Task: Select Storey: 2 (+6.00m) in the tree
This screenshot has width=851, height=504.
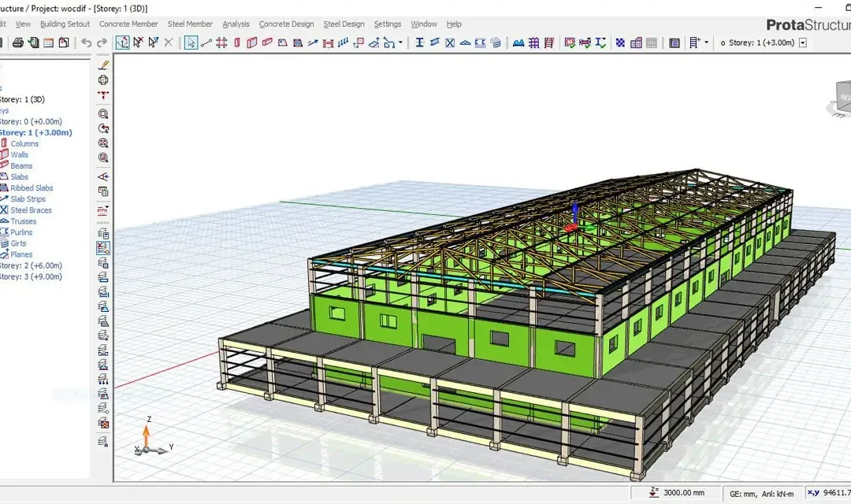Action: tap(31, 266)
